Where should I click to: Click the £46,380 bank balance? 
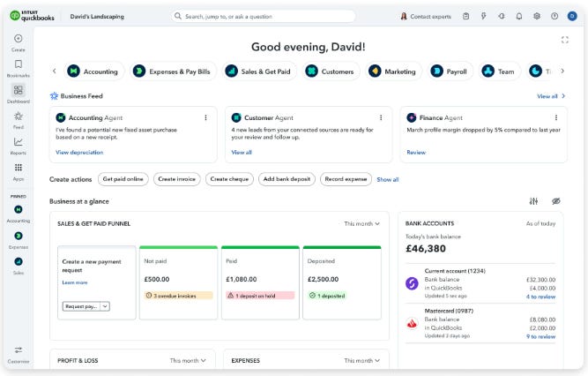tap(426, 249)
